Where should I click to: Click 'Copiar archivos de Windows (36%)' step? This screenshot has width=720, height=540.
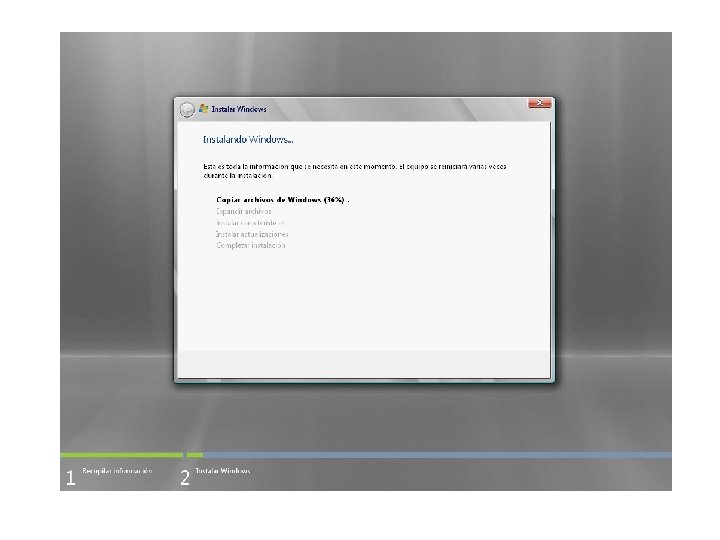282,200
